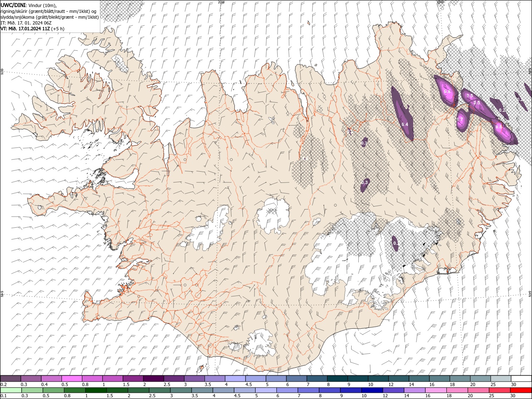Screen dimensions: 532x399
Task: Select the darkest green 1 swatch, lower legend row
Action: [96, 390]
